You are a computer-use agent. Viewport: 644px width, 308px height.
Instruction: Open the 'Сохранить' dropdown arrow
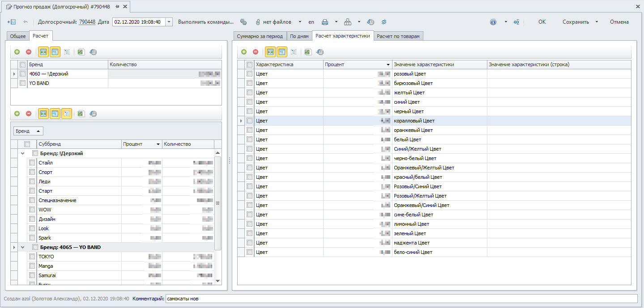click(597, 22)
